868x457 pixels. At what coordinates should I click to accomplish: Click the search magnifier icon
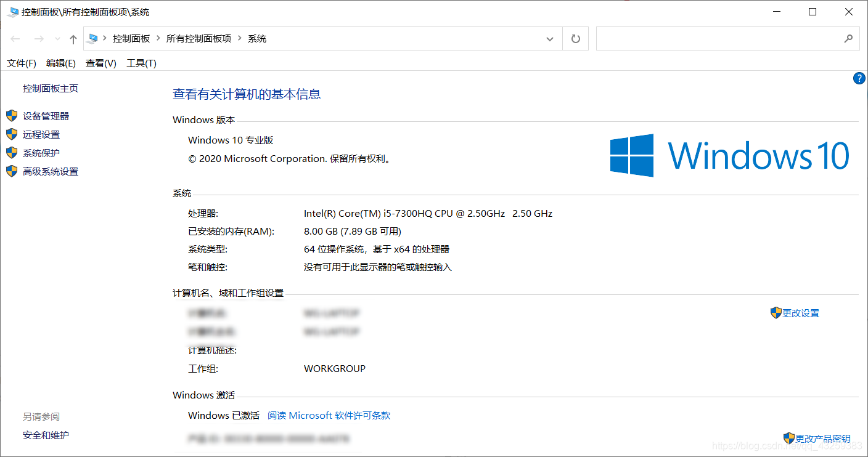point(849,38)
